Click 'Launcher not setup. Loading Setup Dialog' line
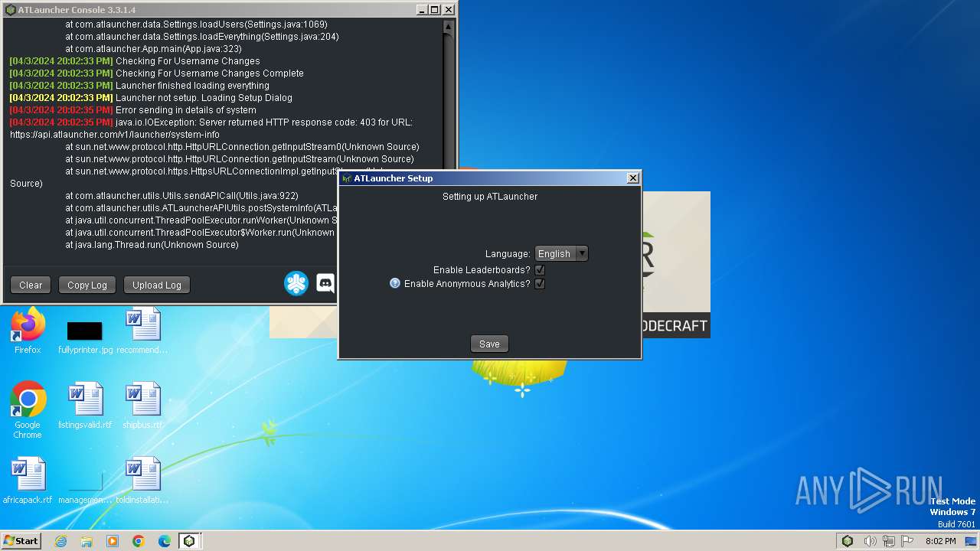980x551 pixels. click(204, 98)
